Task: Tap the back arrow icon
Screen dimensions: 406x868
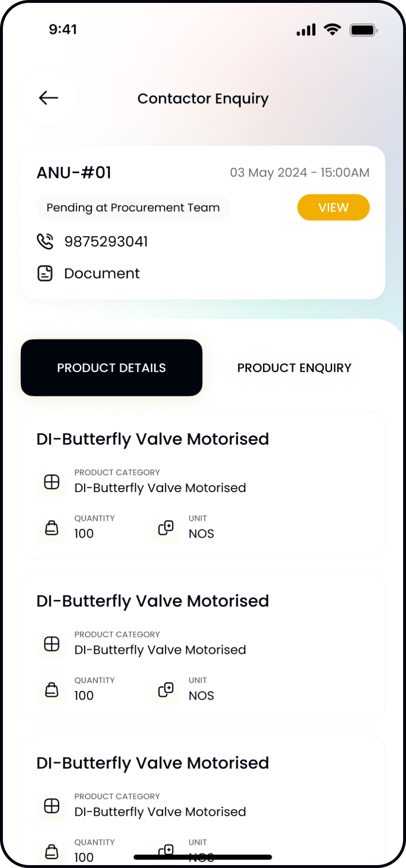Action: pos(48,98)
